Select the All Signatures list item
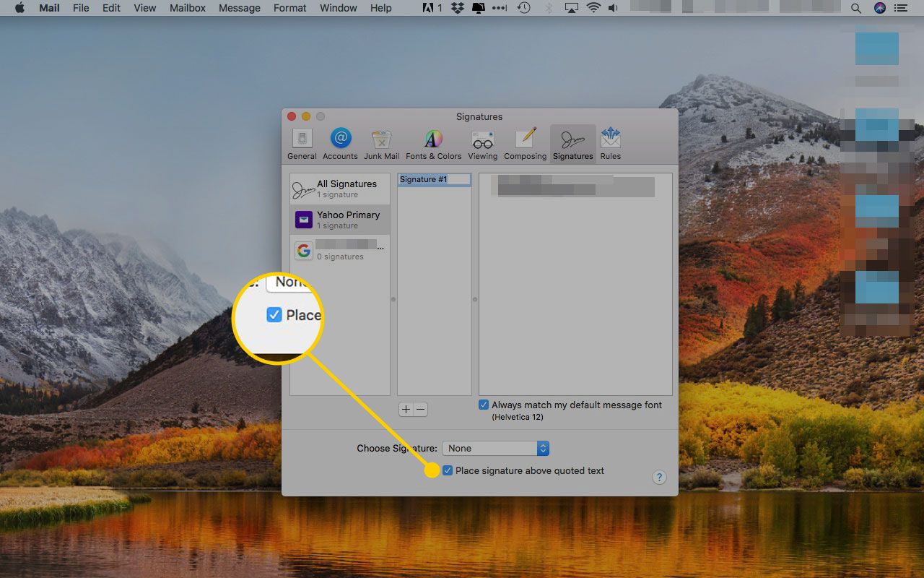The width and height of the screenshot is (924, 578). [340, 189]
